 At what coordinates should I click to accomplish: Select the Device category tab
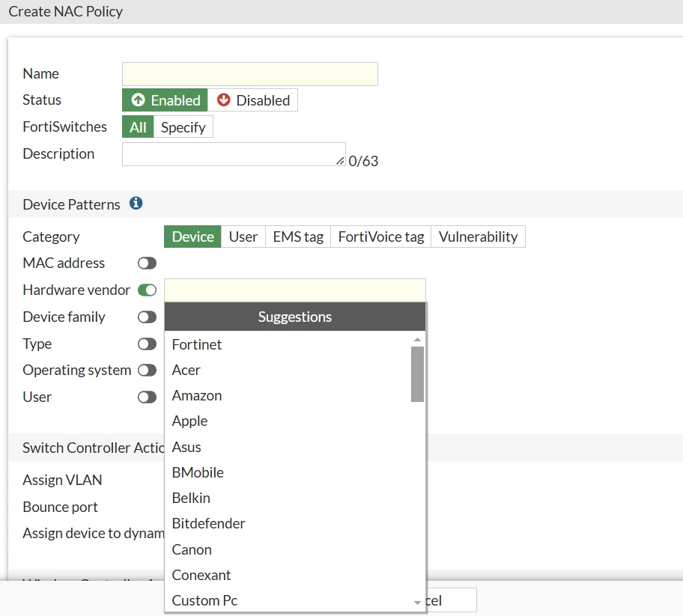click(x=192, y=237)
